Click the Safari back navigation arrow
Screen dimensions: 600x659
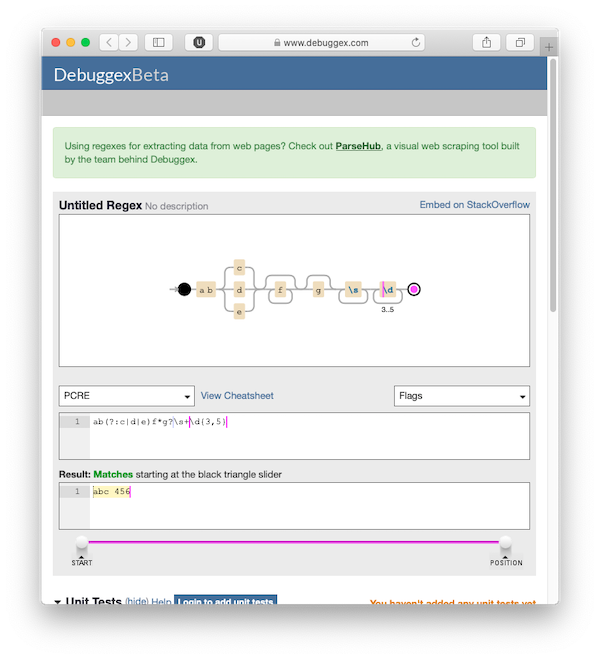click(x=108, y=43)
